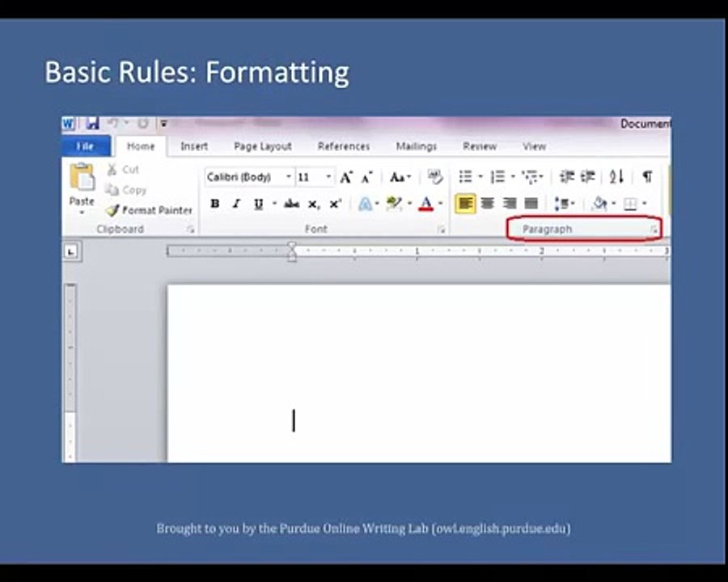Open the Paste options arrow below Paste
The height and width of the screenshot is (582, 728).
point(82,213)
